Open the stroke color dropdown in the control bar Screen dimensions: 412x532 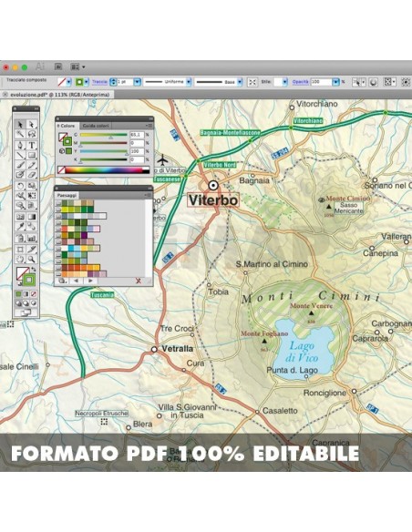click(87, 82)
